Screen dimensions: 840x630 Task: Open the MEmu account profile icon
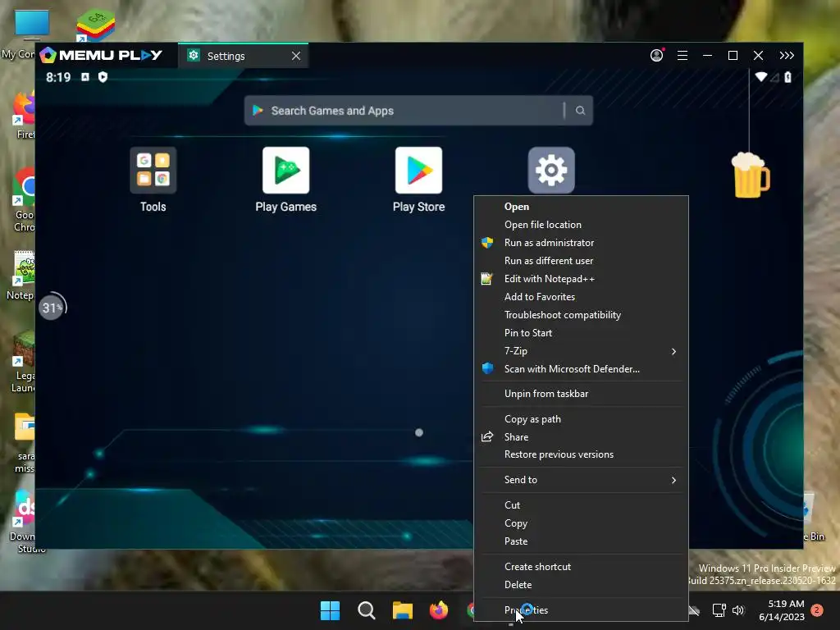(657, 55)
